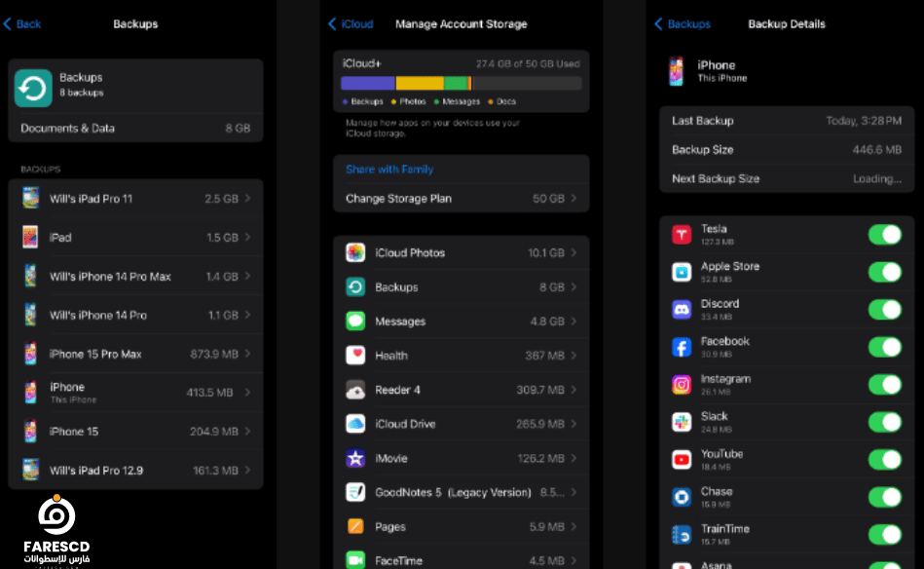The image size is (924, 569).
Task: Disable Tesla backup toggle
Action: tap(884, 235)
